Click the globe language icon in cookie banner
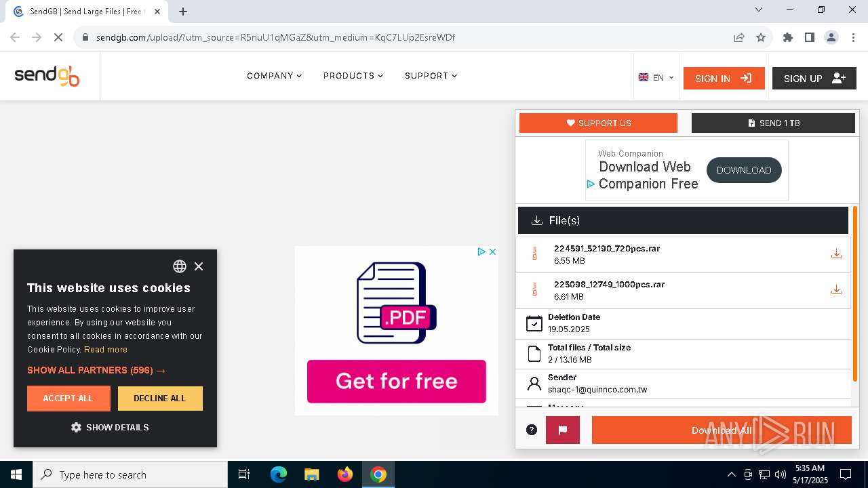The image size is (868, 488). coord(180,266)
